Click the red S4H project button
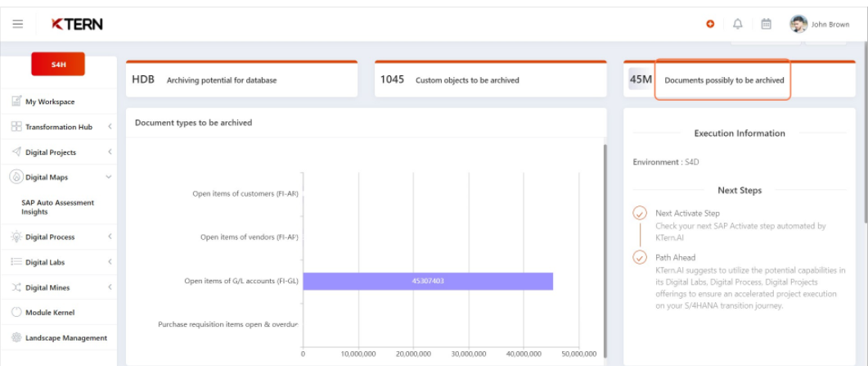 pyautogui.click(x=58, y=64)
